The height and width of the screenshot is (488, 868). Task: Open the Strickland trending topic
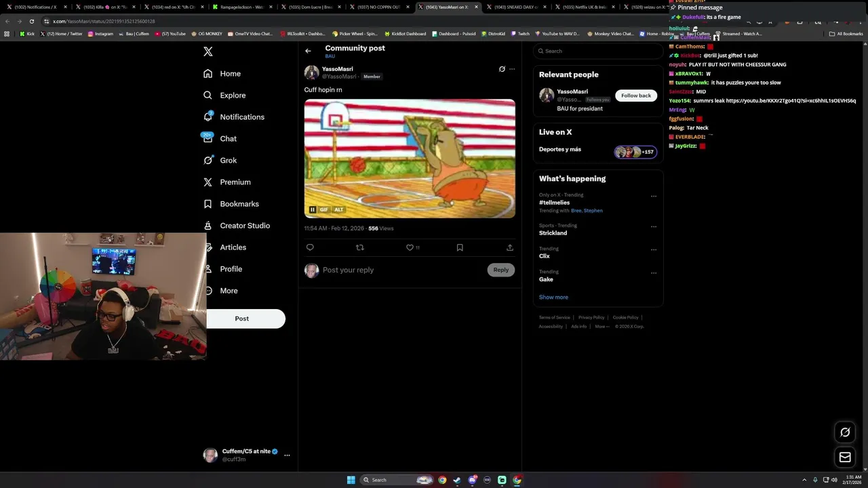tap(553, 233)
